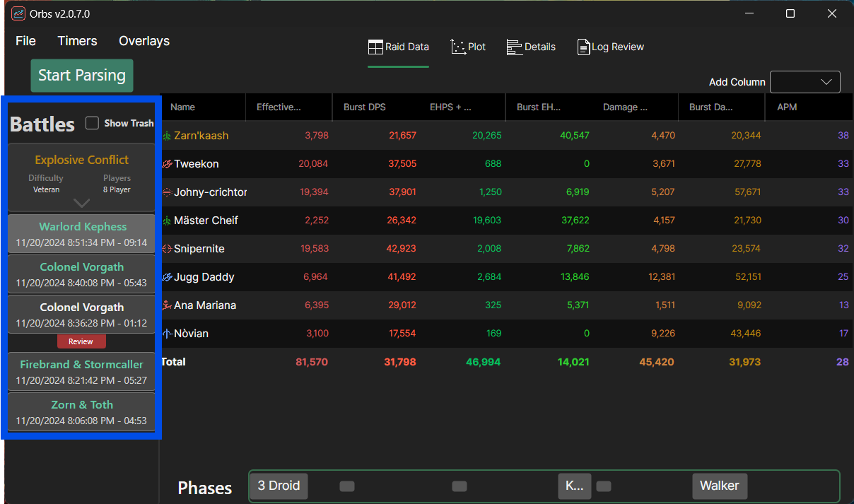Open the Timers menu
This screenshot has height=504, width=854.
[x=77, y=41]
